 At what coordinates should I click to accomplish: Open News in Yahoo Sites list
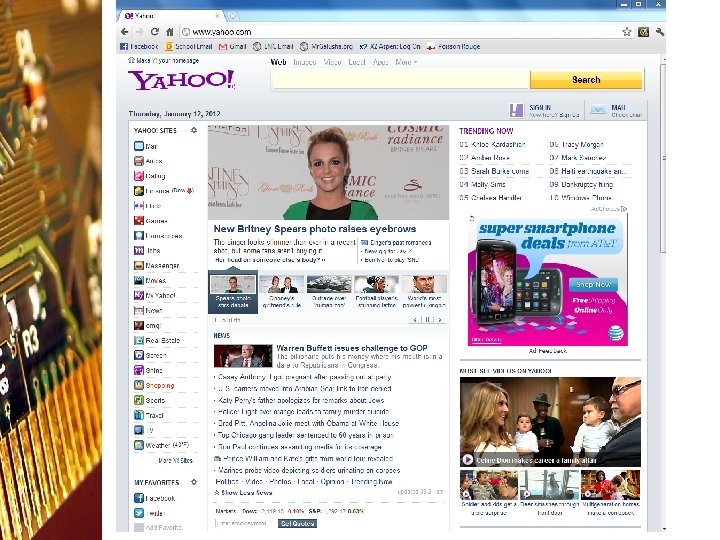click(148, 310)
